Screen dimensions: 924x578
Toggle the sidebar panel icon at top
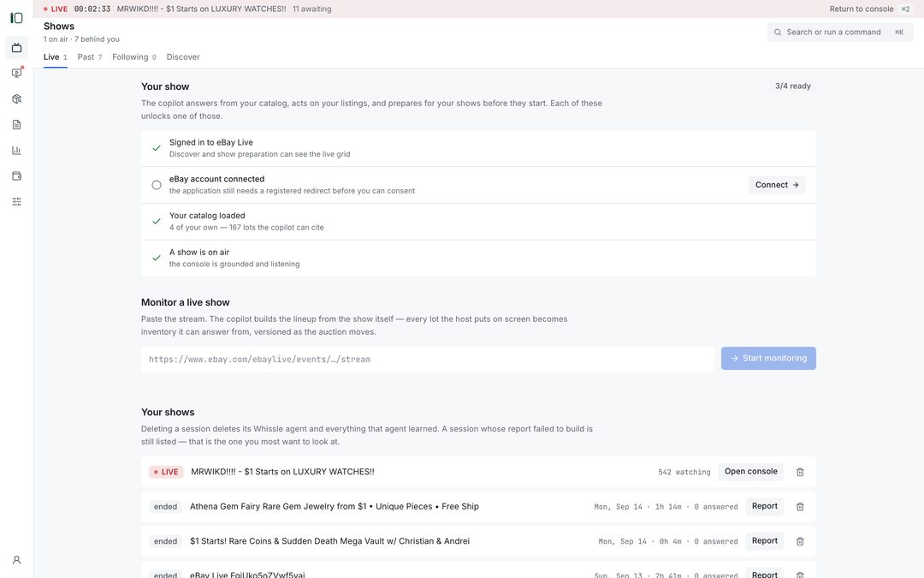tap(16, 18)
